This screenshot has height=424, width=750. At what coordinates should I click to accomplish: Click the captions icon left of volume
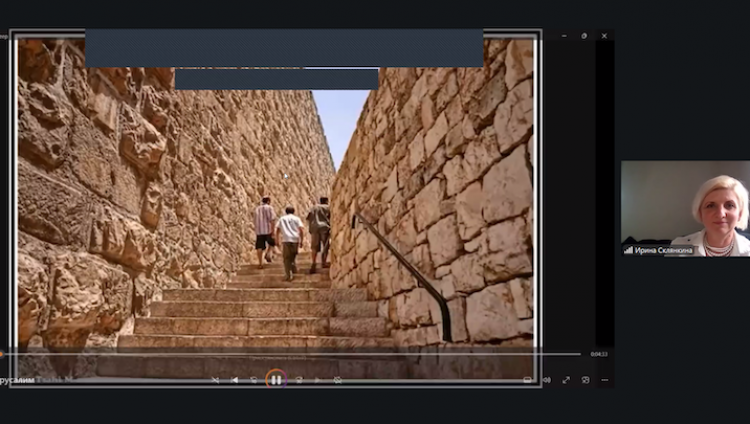pos(527,380)
